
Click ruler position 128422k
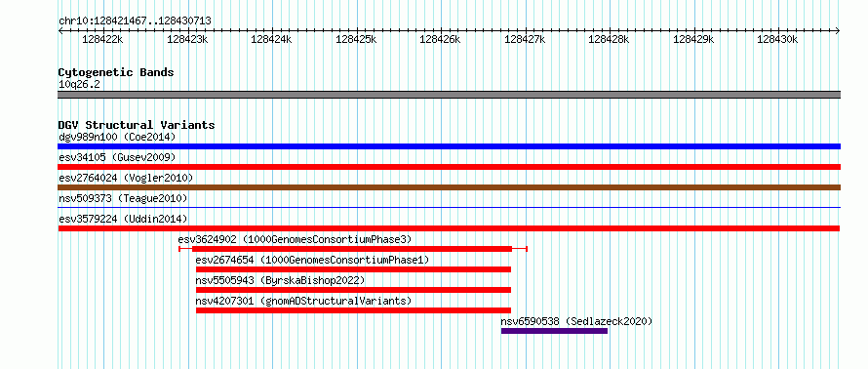102,39
